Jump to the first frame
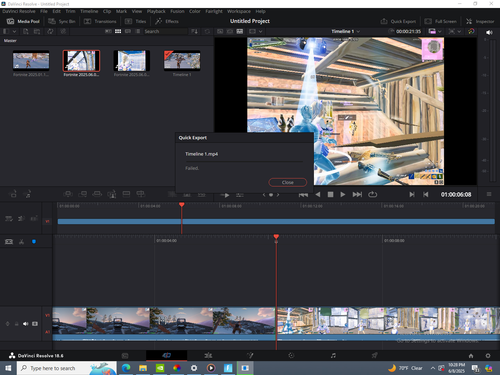Viewport: 500px width, 375px height. point(303,194)
